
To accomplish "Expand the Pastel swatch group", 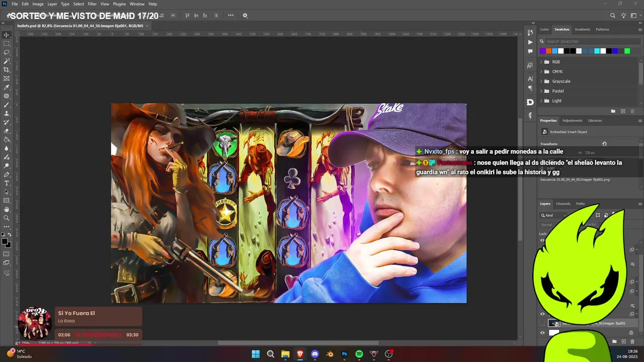I will [x=541, y=91].
